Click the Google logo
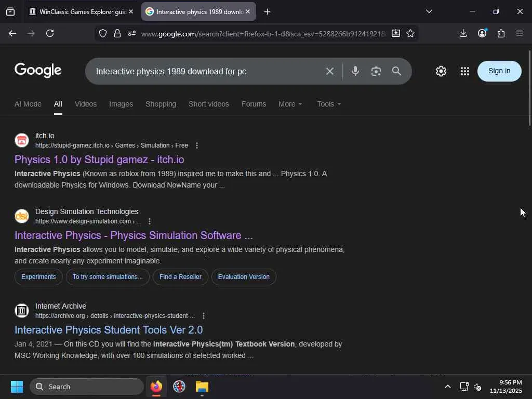This screenshot has width=532, height=399. [x=38, y=70]
